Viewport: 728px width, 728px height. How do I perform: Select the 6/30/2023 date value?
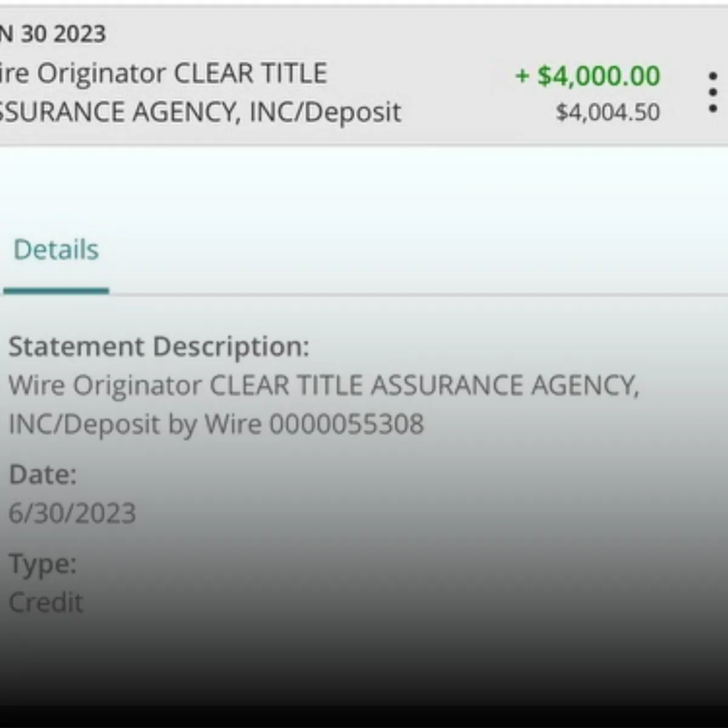(x=72, y=513)
